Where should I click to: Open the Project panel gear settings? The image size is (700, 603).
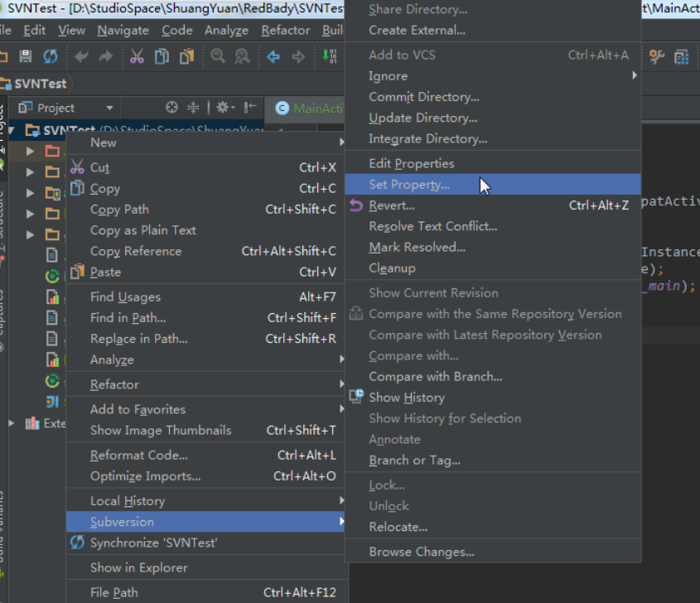point(225,107)
